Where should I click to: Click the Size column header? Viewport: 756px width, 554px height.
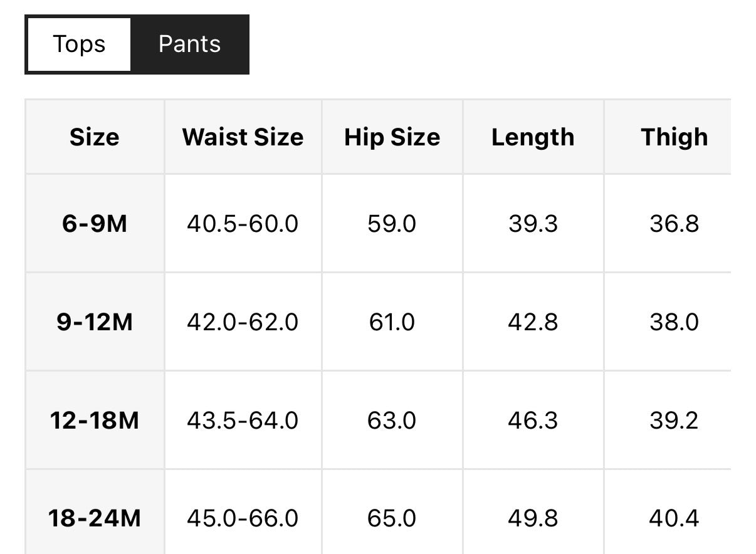click(95, 137)
